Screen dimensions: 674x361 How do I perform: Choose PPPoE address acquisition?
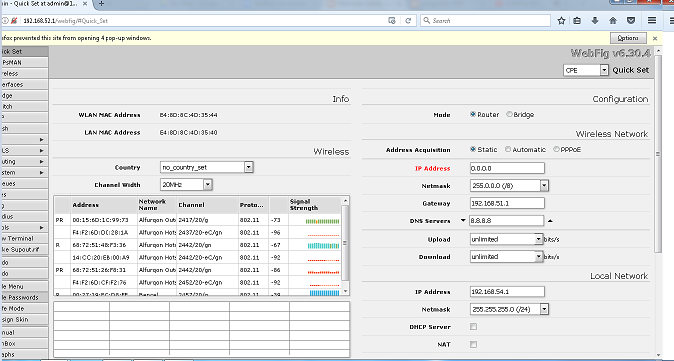click(x=557, y=149)
